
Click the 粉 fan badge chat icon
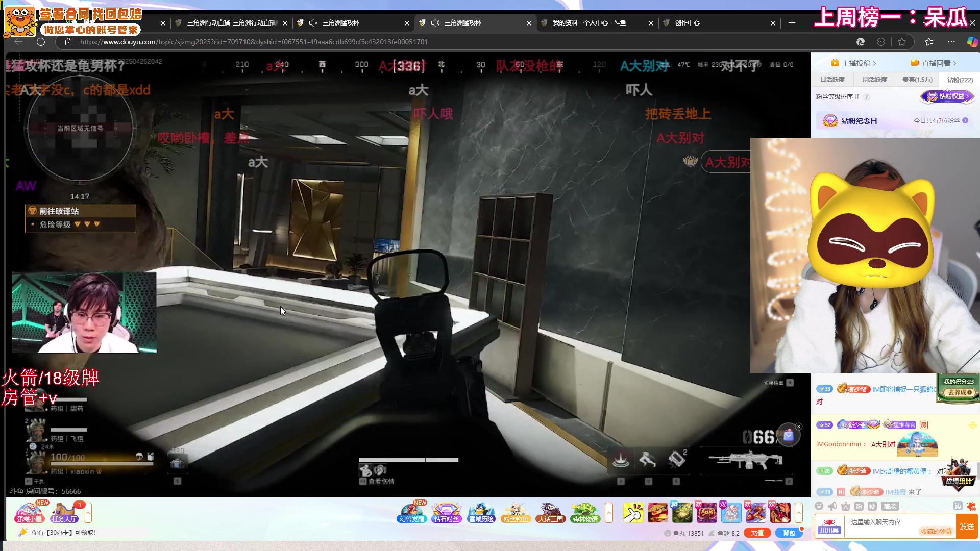pyautogui.click(x=859, y=506)
